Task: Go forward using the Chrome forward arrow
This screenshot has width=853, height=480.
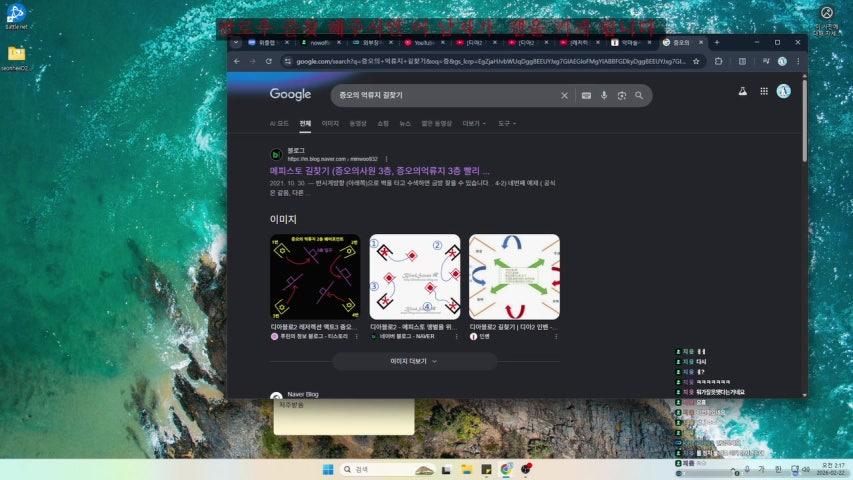Action: click(x=252, y=61)
